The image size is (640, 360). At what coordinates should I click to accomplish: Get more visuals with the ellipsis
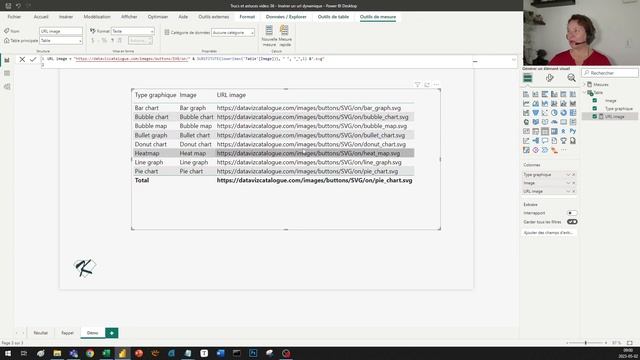tap(564, 150)
